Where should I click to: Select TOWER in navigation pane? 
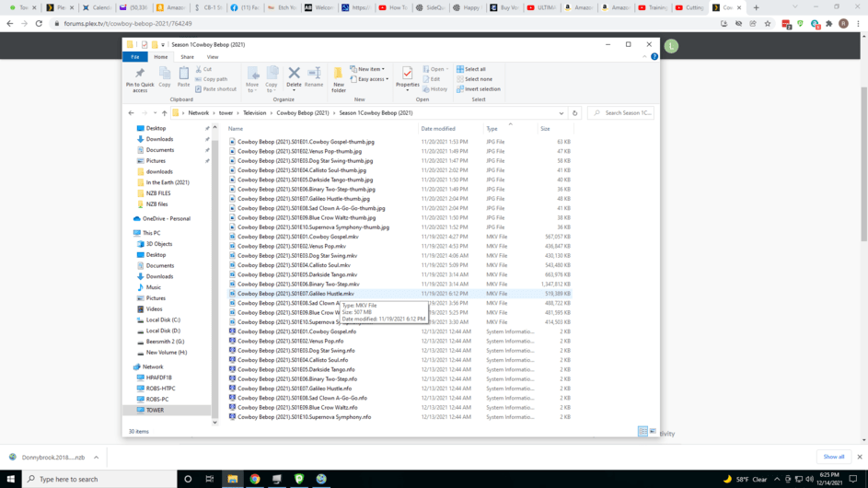155,410
